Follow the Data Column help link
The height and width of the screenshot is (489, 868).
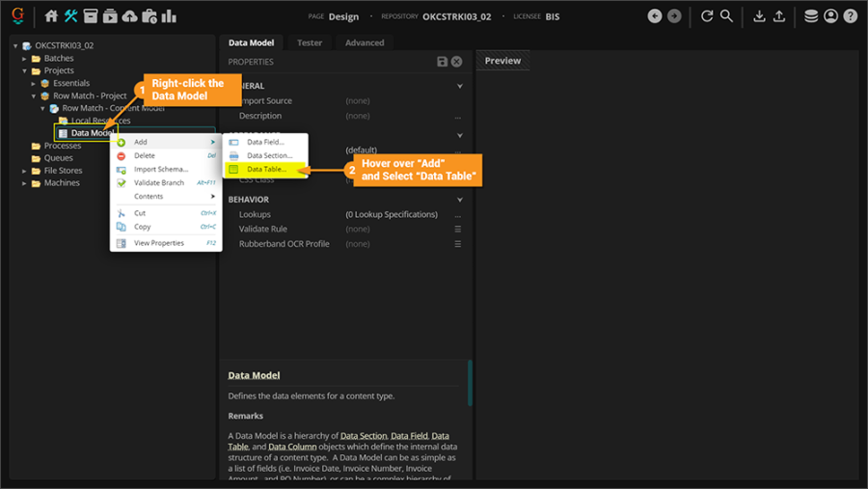pos(292,447)
